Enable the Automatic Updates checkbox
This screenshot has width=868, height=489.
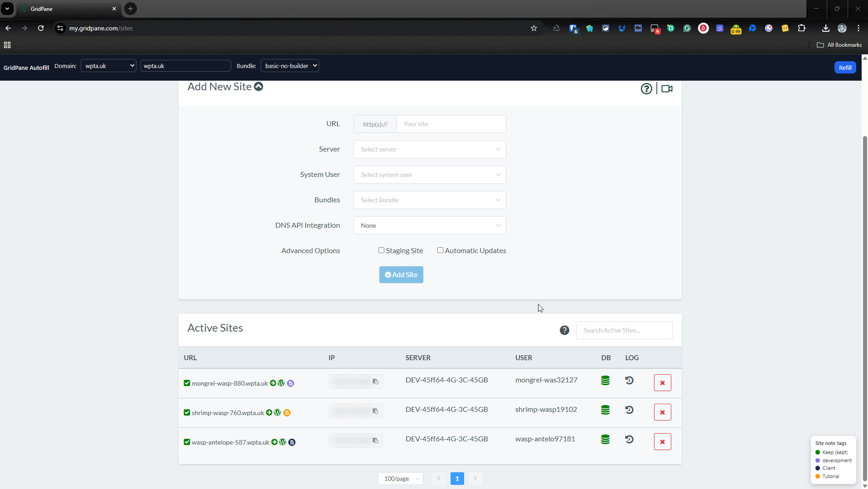(440, 250)
